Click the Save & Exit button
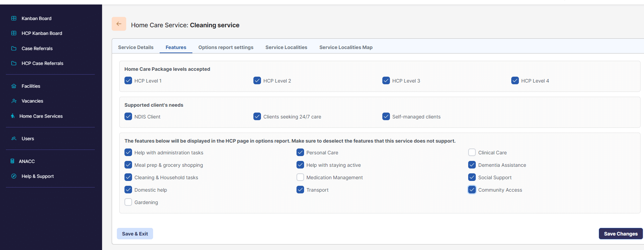This screenshot has width=644, height=250. pos(135,234)
